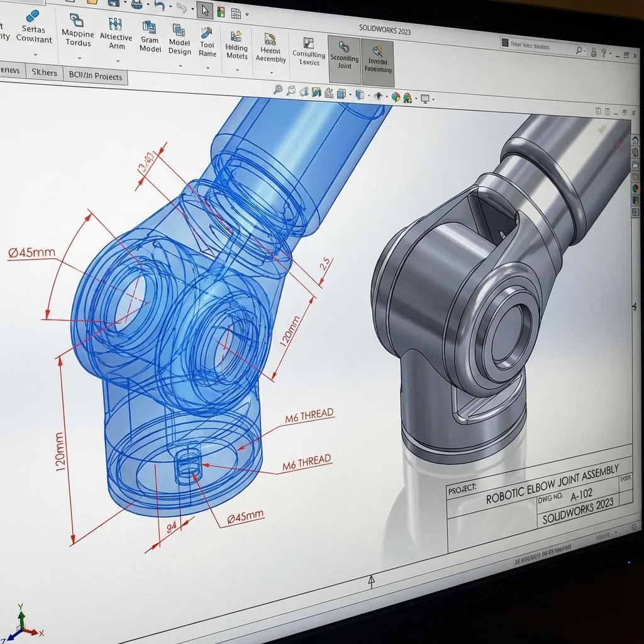Select the Tool Rame ribbon tool

coord(207,42)
